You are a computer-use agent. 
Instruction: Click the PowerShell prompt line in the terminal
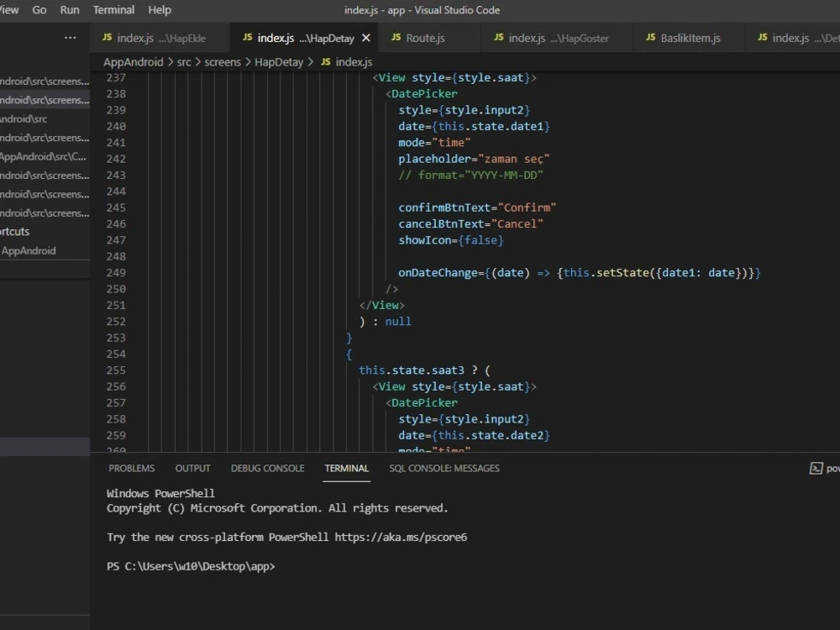tap(189, 566)
